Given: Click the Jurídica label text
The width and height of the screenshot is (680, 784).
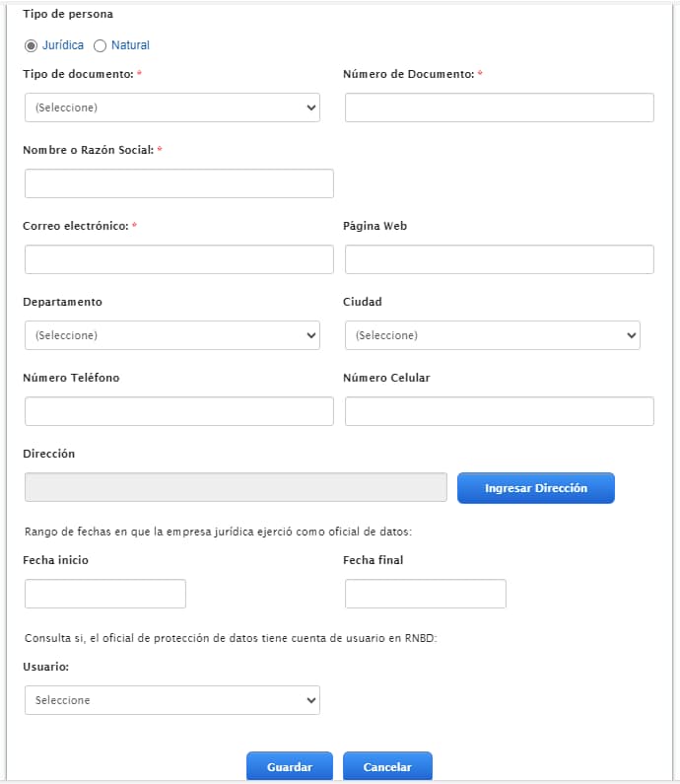Looking at the screenshot, I should click(63, 45).
